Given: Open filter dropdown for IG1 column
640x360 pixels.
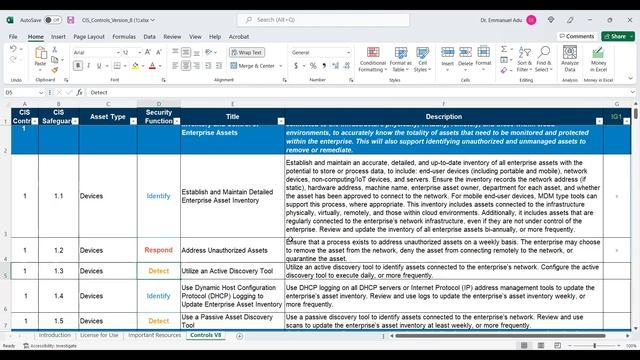Looking at the screenshot, I should 627,121.
